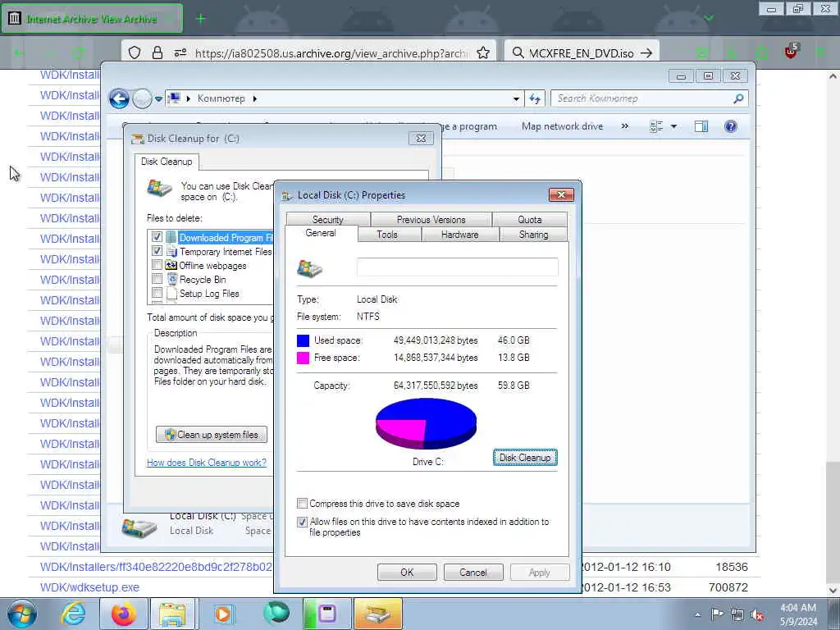Select the Local Disk (C:) drive icon in Explorer

tap(139, 527)
